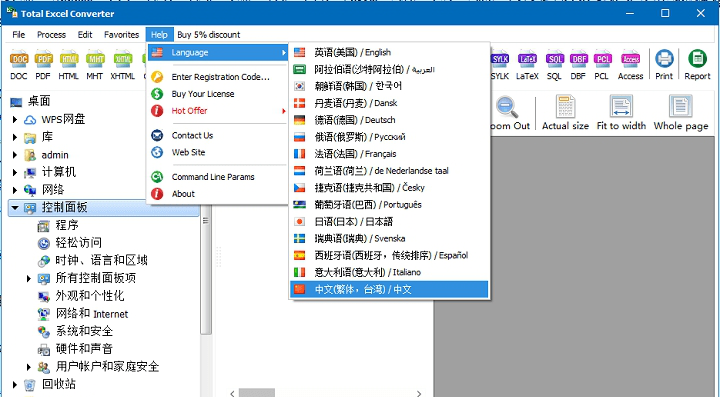The height and width of the screenshot is (412, 720).
Task: Choose Svenska language
Action: [x=389, y=238]
